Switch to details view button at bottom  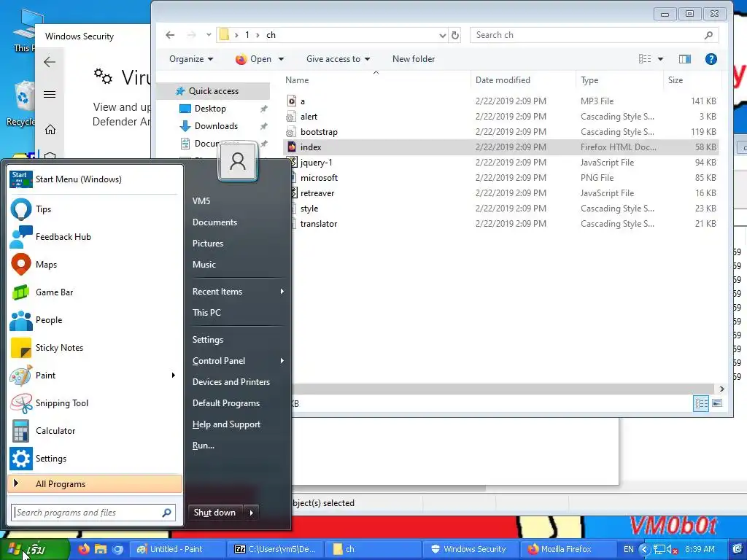701,404
